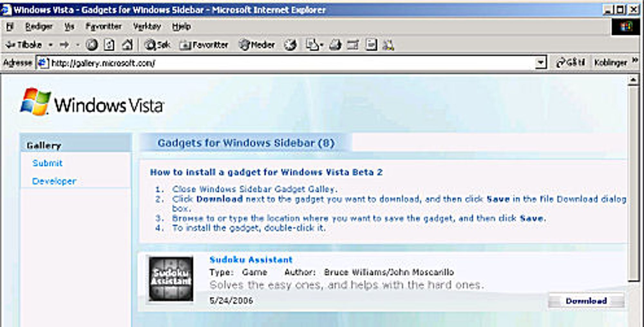Go to the Home page icon

point(127,45)
